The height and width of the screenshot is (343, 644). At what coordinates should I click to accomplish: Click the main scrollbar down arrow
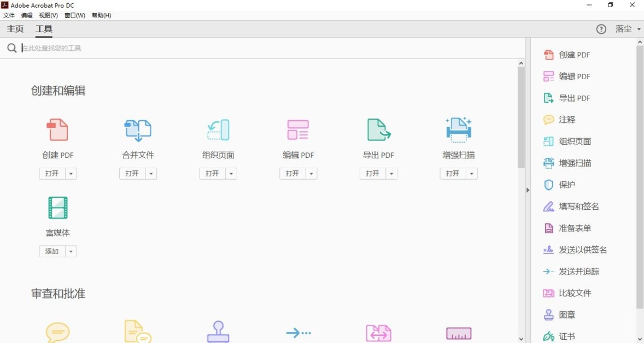[x=521, y=339]
